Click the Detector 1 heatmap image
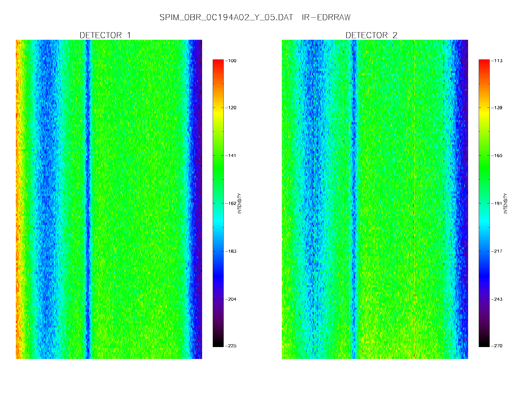532x399 pixels. click(x=109, y=199)
